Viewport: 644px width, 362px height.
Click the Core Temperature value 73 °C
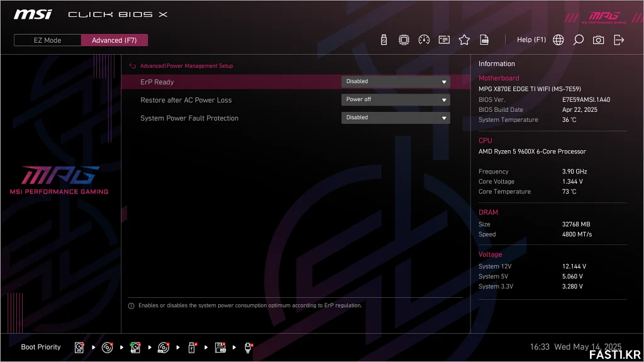[569, 192]
